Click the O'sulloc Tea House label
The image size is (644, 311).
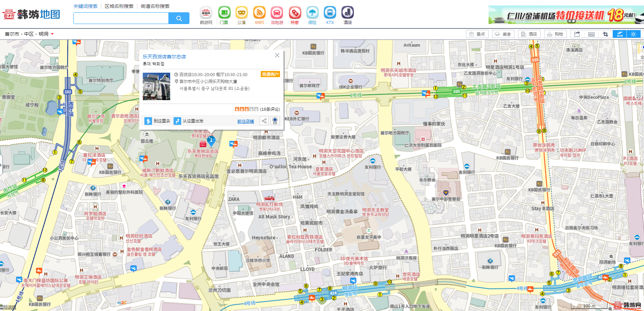(x=291, y=167)
